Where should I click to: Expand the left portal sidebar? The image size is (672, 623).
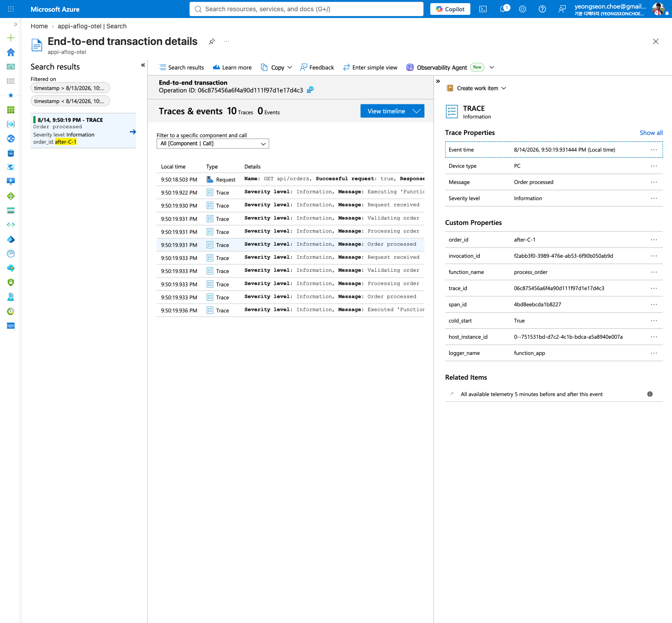pyautogui.click(x=15, y=24)
